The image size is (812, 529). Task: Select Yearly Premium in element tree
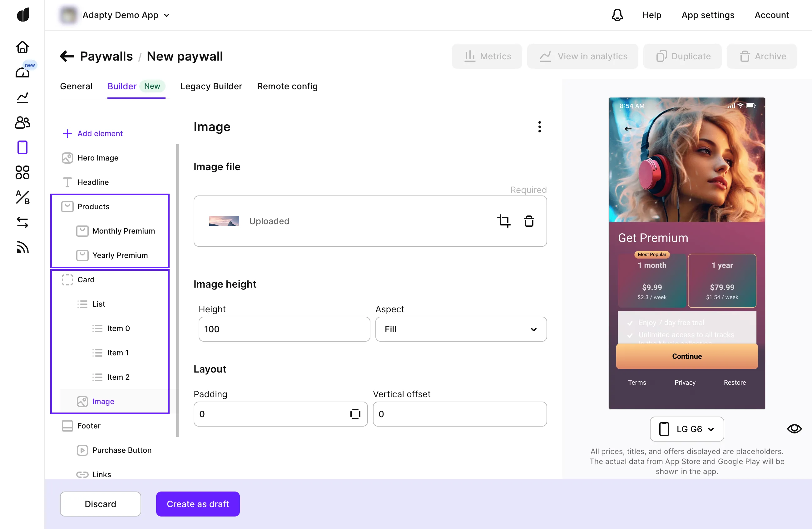[x=120, y=255]
